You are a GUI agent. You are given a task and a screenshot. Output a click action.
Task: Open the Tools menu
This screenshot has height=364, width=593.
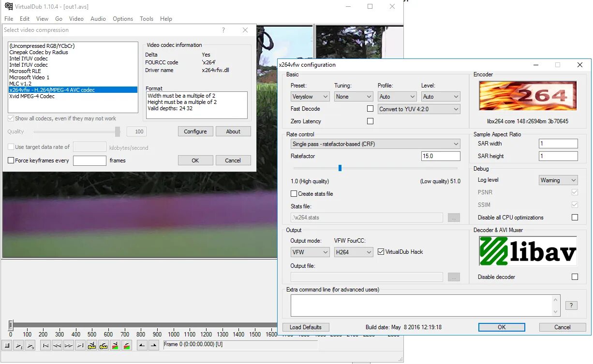point(147,19)
